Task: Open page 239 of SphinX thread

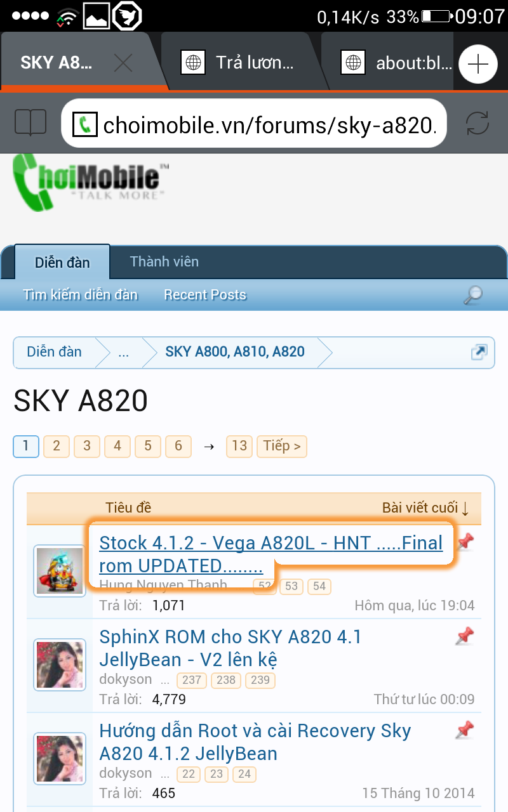Action: click(261, 680)
